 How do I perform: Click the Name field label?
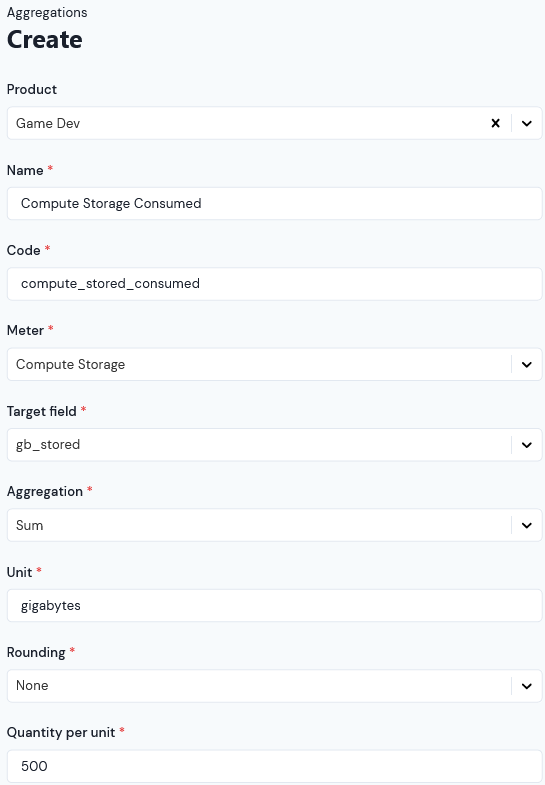click(x=25, y=170)
